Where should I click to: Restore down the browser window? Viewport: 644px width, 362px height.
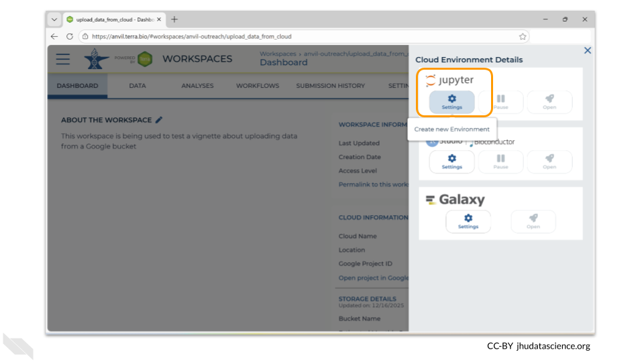(x=565, y=19)
